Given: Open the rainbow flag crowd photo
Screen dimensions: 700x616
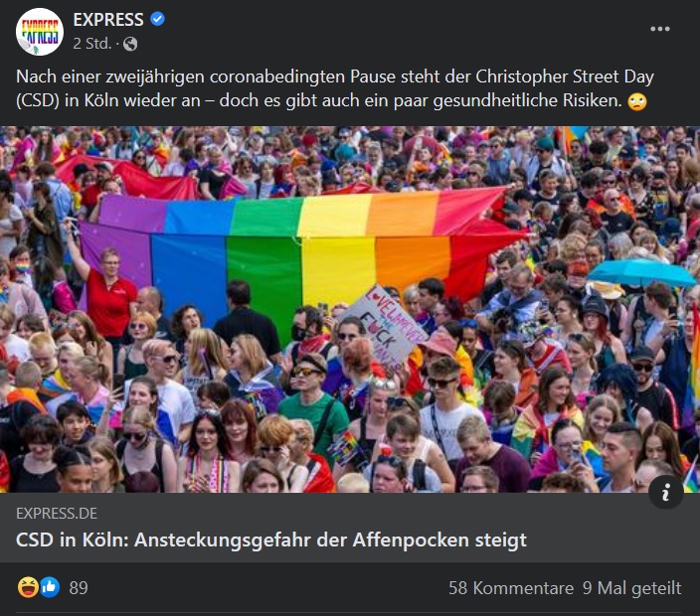Looking at the screenshot, I should 350,309.
